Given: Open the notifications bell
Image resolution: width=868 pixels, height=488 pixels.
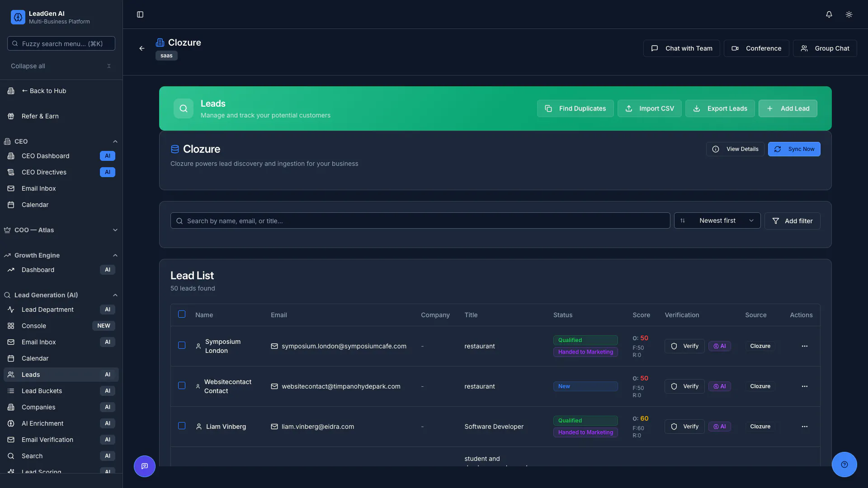Looking at the screenshot, I should [829, 14].
